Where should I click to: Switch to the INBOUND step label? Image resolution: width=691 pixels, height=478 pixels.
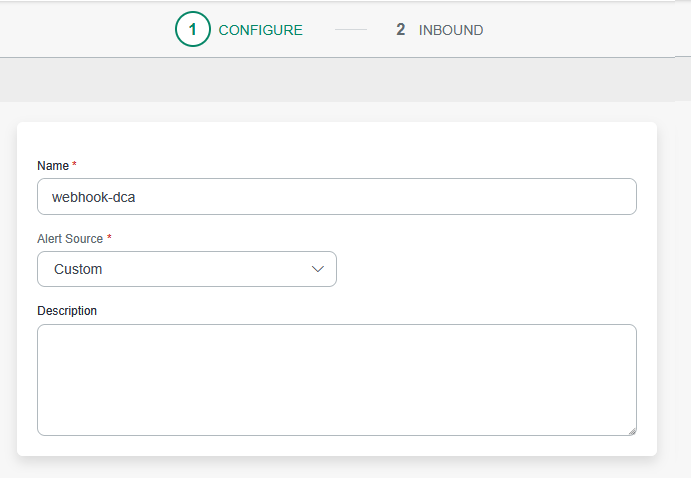pos(451,30)
